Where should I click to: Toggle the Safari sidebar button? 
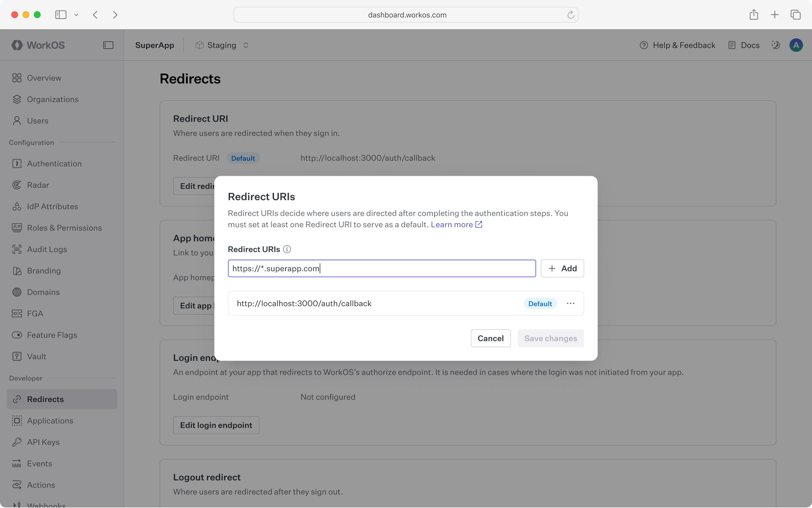click(61, 15)
